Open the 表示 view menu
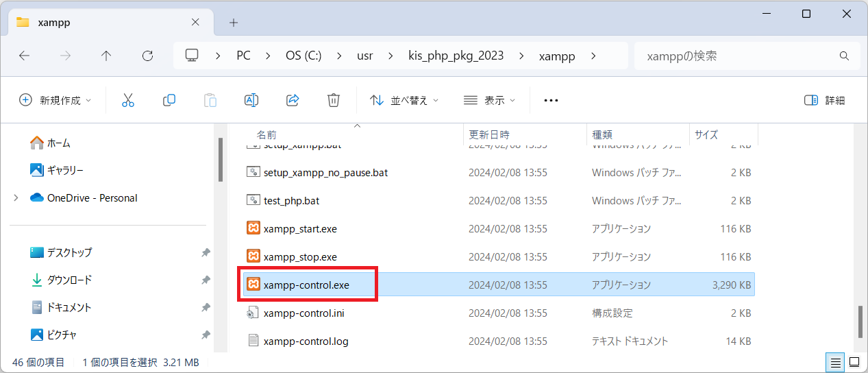 click(x=489, y=100)
